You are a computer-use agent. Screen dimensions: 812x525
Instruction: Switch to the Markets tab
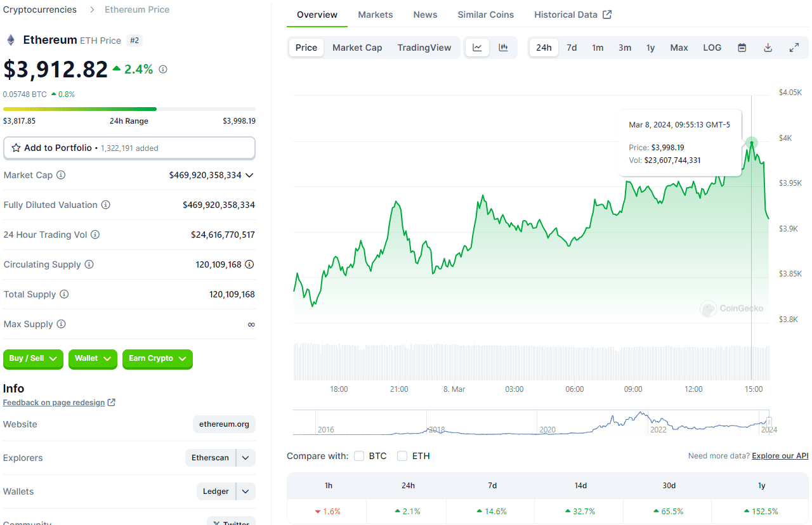(376, 15)
